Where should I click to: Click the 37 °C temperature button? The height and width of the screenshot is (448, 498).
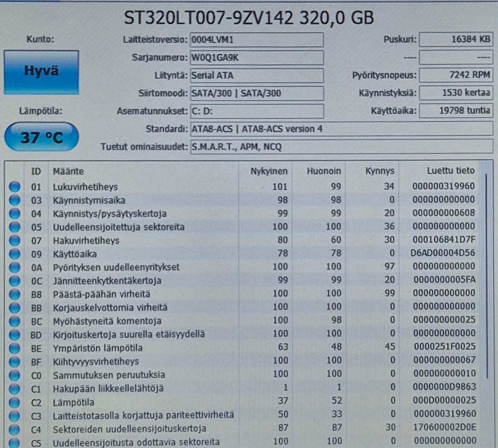click(41, 137)
